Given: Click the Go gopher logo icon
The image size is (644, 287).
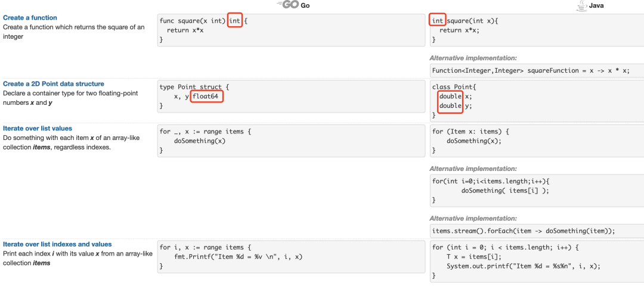Looking at the screenshot, I should tap(288, 5).
